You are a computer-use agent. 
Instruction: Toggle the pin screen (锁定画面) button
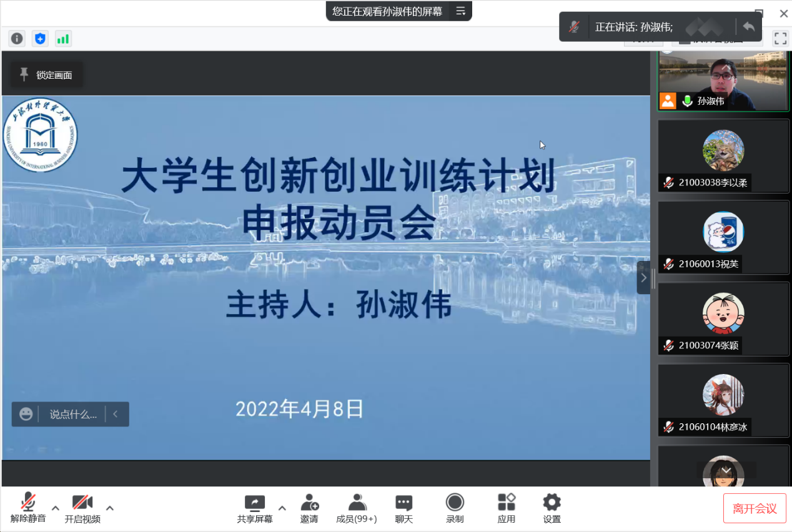tap(47, 75)
